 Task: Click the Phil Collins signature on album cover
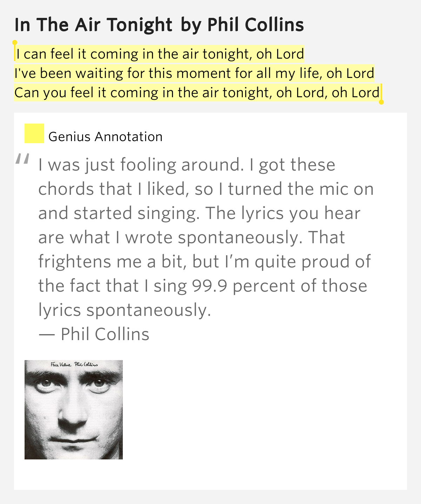(86, 365)
